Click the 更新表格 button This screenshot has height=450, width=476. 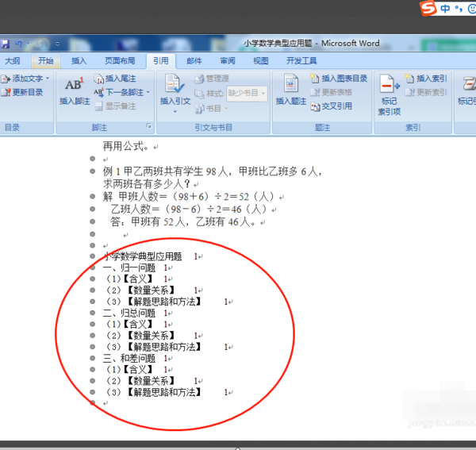point(331,92)
